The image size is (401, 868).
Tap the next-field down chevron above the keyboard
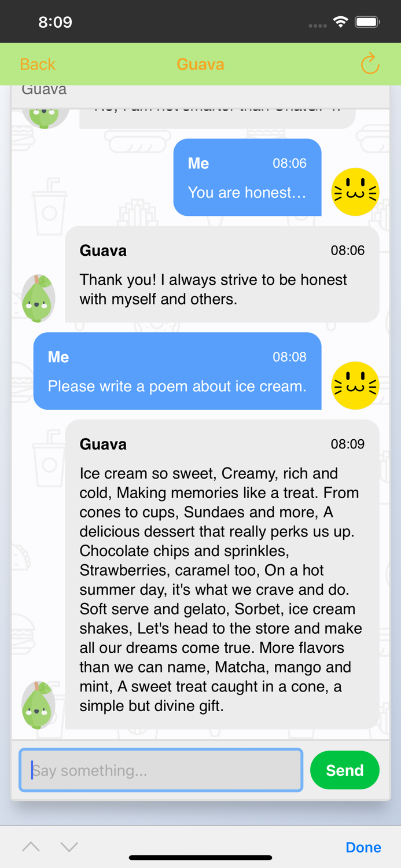click(69, 847)
